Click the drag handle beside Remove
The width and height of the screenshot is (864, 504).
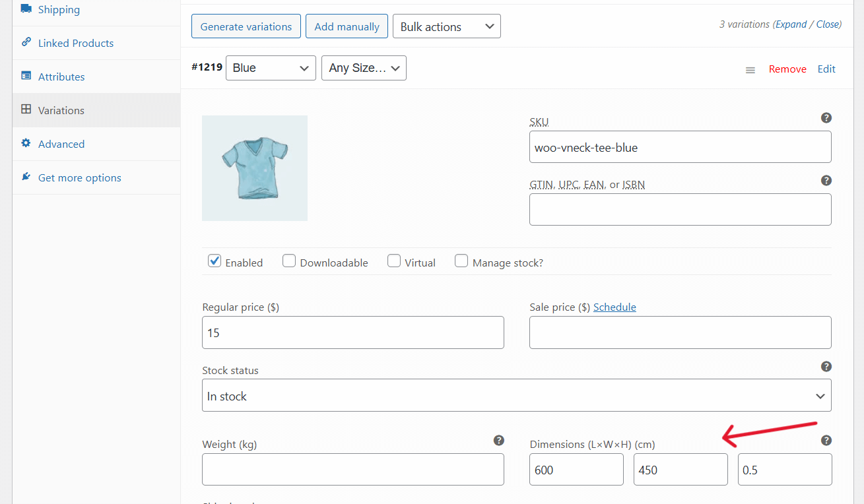[750, 69]
